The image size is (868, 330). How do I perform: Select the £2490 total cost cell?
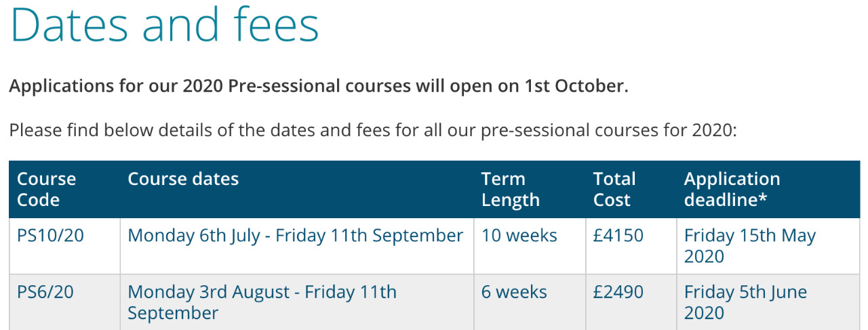tap(618, 292)
